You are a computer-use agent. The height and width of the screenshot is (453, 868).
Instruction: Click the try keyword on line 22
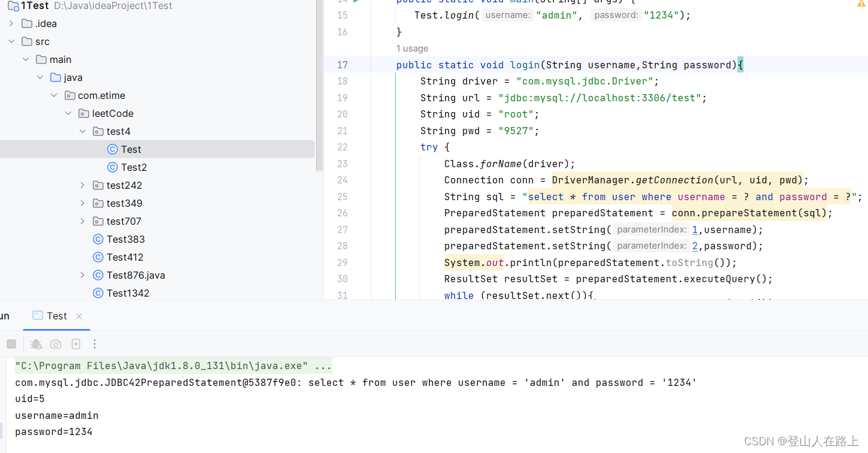pyautogui.click(x=429, y=147)
